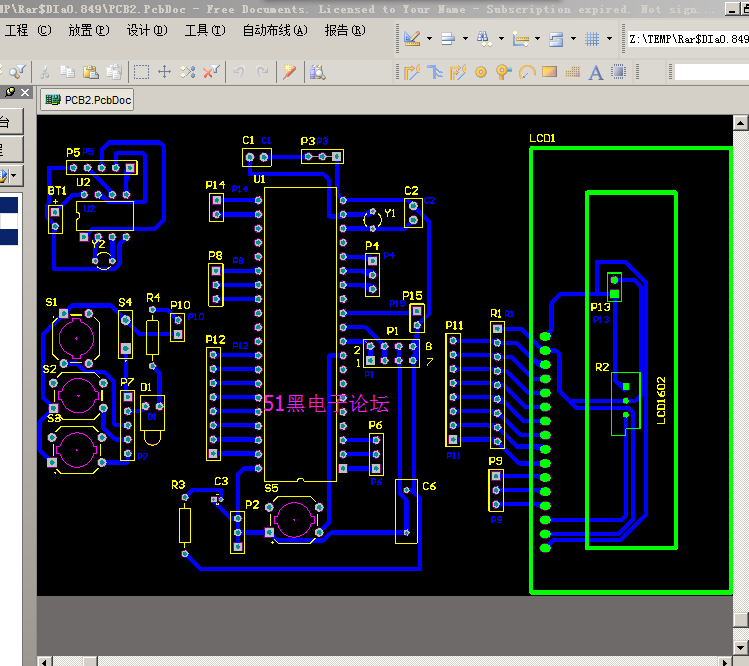Click the Move Selection crosshair icon
Image resolution: width=749 pixels, height=666 pixels.
click(x=165, y=72)
